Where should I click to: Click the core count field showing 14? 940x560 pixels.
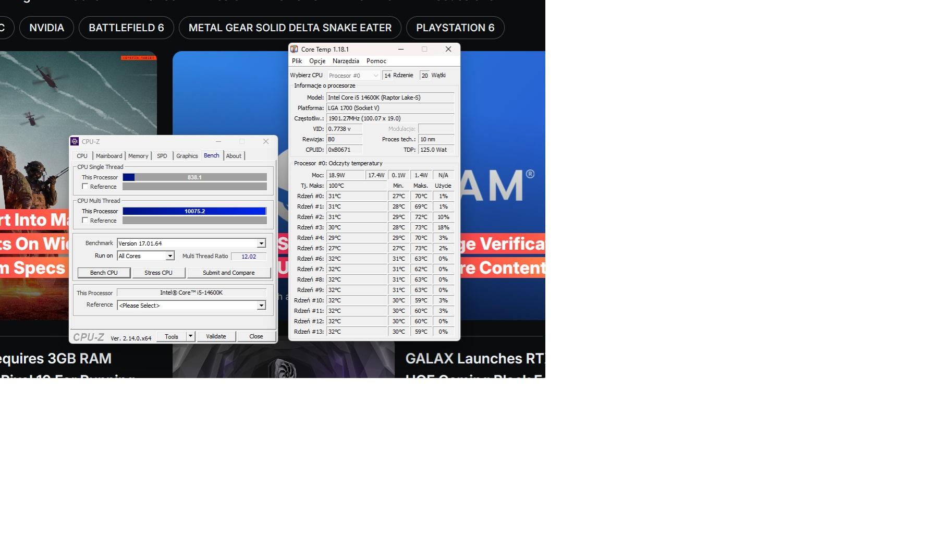[x=387, y=76]
